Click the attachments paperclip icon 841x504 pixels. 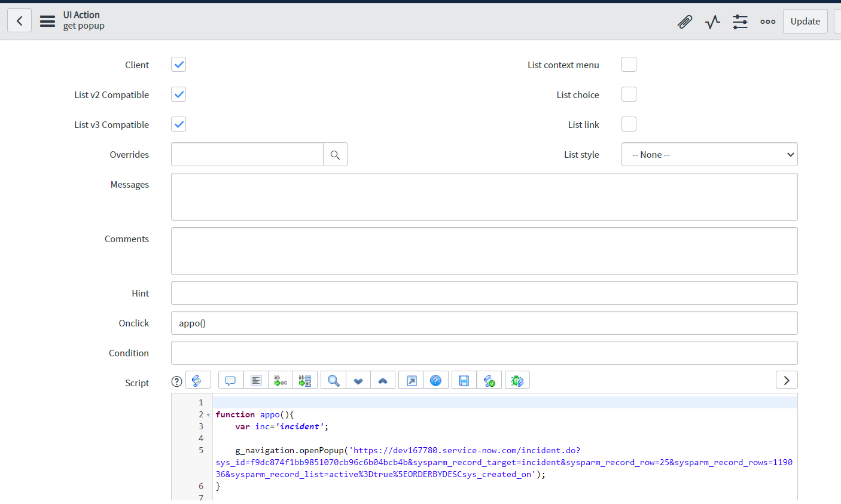click(x=684, y=22)
